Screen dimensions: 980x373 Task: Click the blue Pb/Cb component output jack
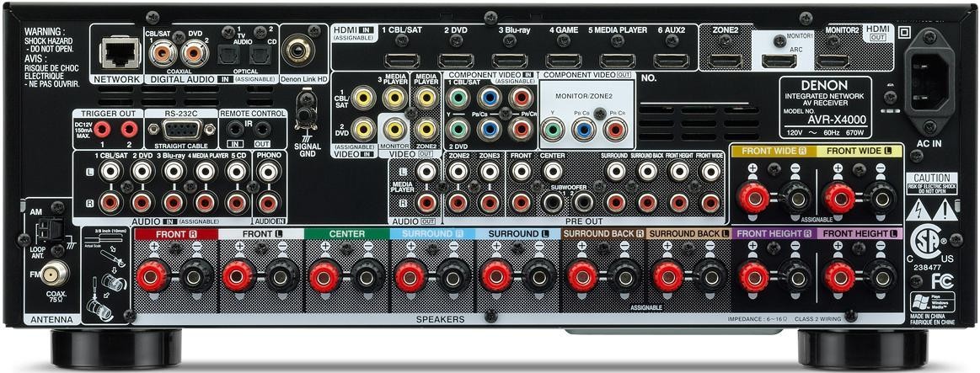[584, 130]
